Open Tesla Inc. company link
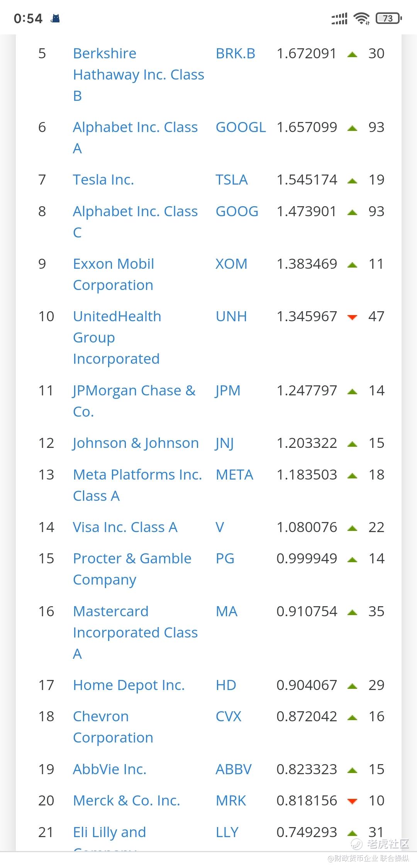This screenshot has width=417, height=868. coord(103,180)
